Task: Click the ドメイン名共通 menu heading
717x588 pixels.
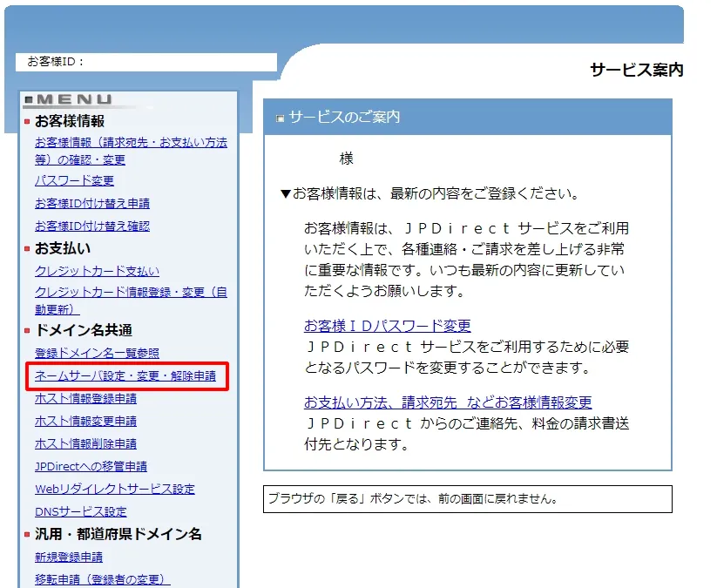Action: 84,330
